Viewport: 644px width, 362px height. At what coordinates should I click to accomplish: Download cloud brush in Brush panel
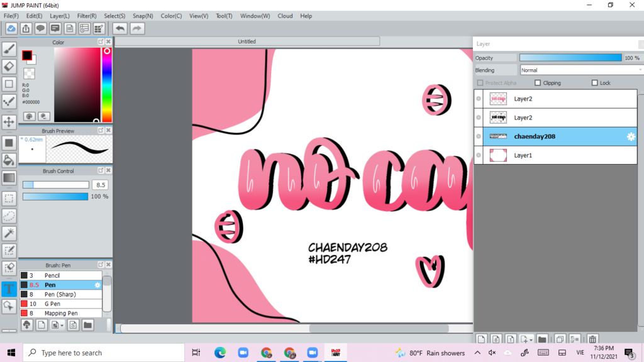[26, 325]
